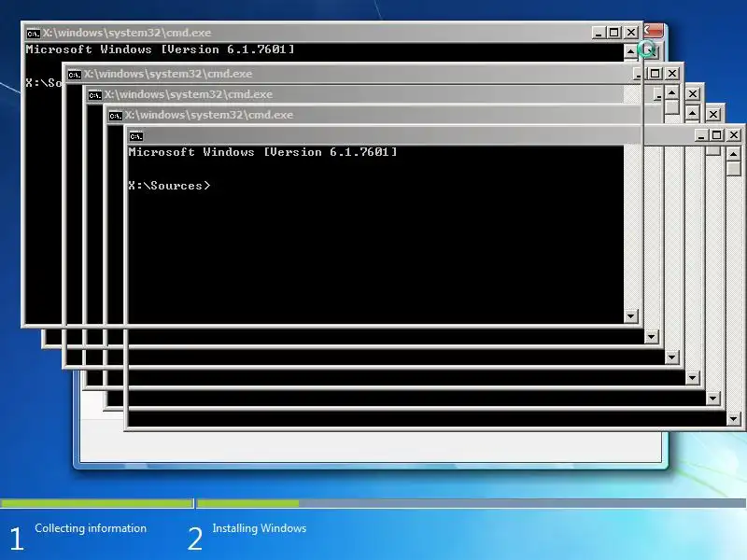The image size is (747, 560).
Task: Click the scroll-up arrow of the untitled cmd window
Action: coord(734,154)
